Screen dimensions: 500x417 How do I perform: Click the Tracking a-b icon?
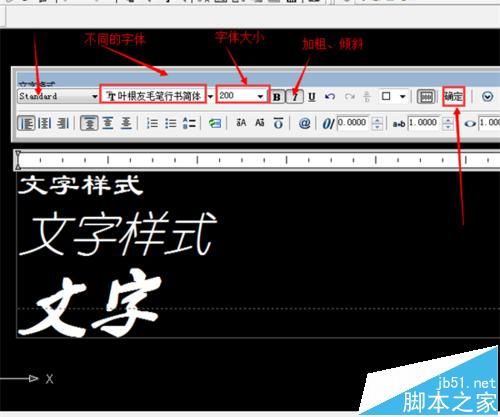pos(399,124)
